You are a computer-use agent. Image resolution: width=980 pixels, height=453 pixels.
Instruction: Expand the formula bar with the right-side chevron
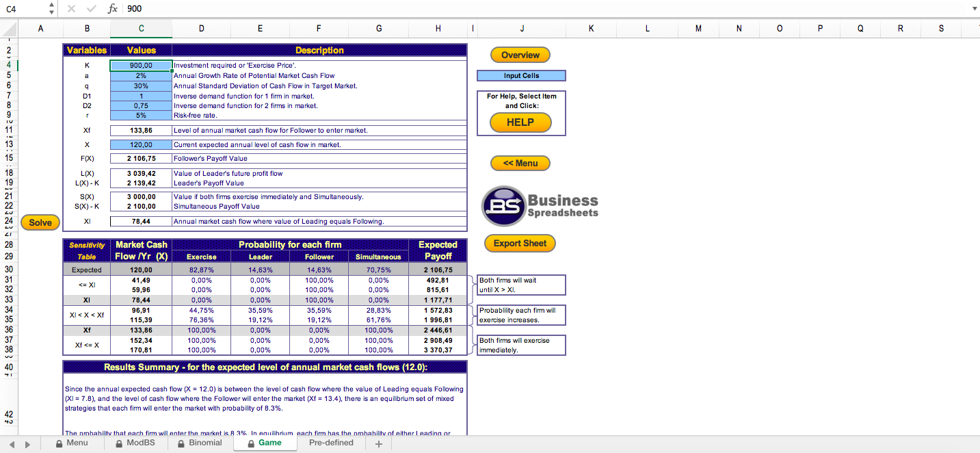click(974, 9)
